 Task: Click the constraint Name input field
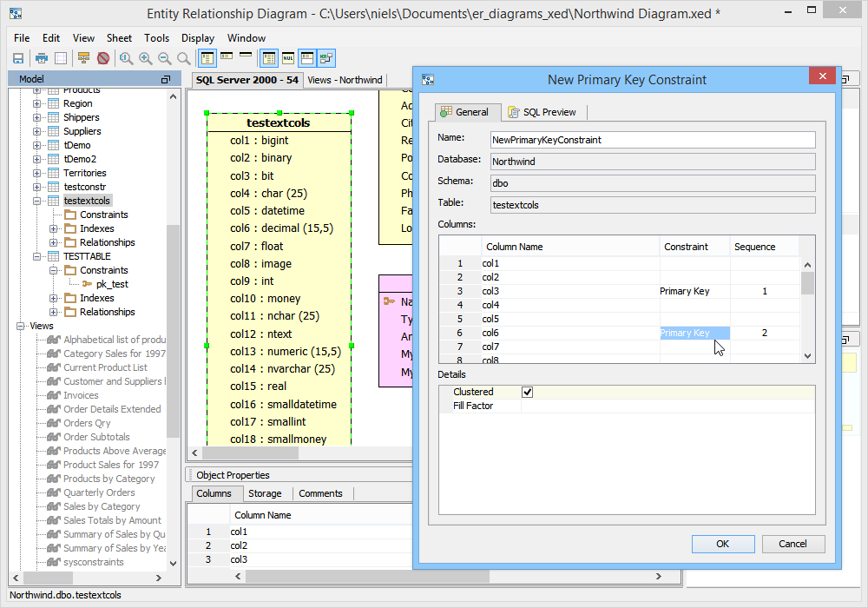tap(652, 140)
